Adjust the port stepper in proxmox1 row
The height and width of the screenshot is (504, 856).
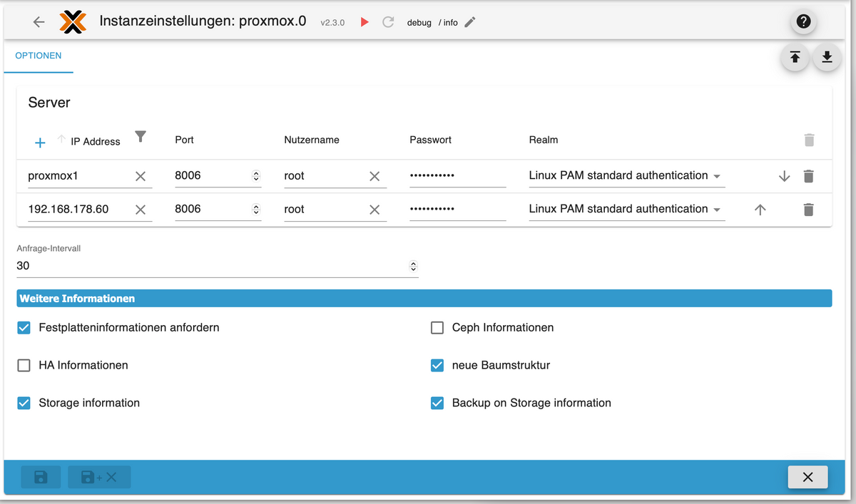point(256,176)
